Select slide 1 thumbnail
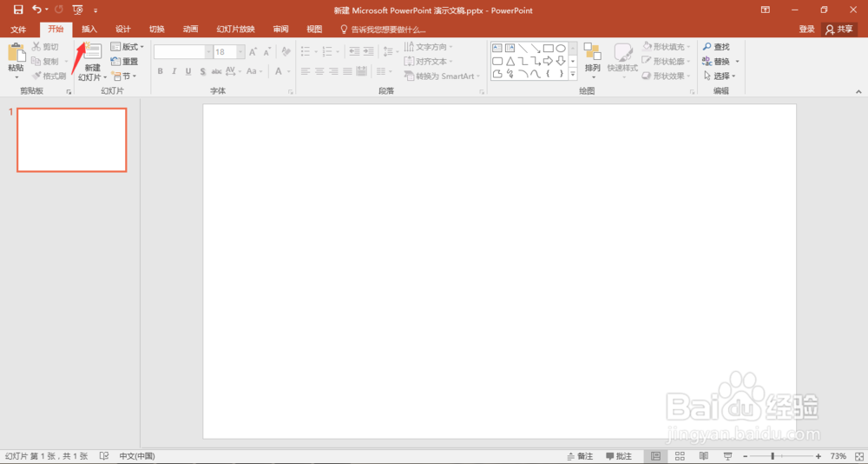 point(72,140)
